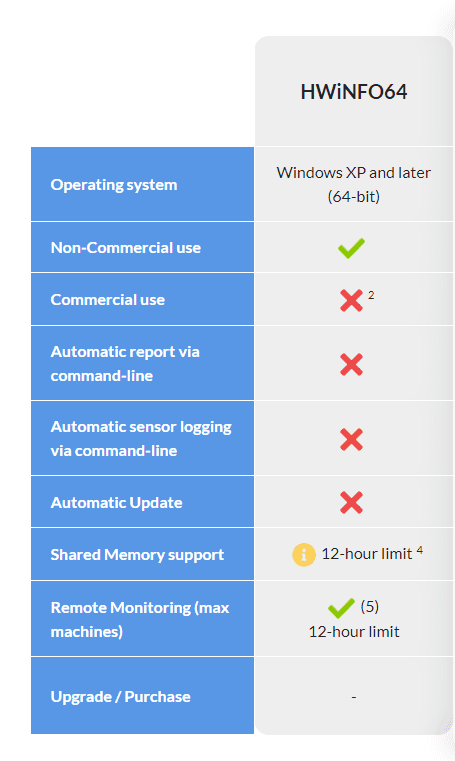The image size is (455, 761).
Task: Click the red X for Commercial use
Action: point(351,300)
